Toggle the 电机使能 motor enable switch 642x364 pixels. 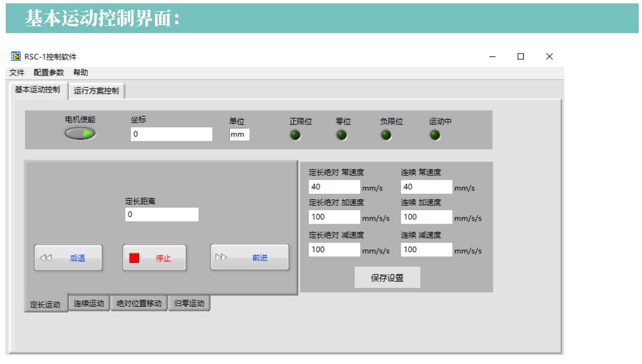coord(80,134)
